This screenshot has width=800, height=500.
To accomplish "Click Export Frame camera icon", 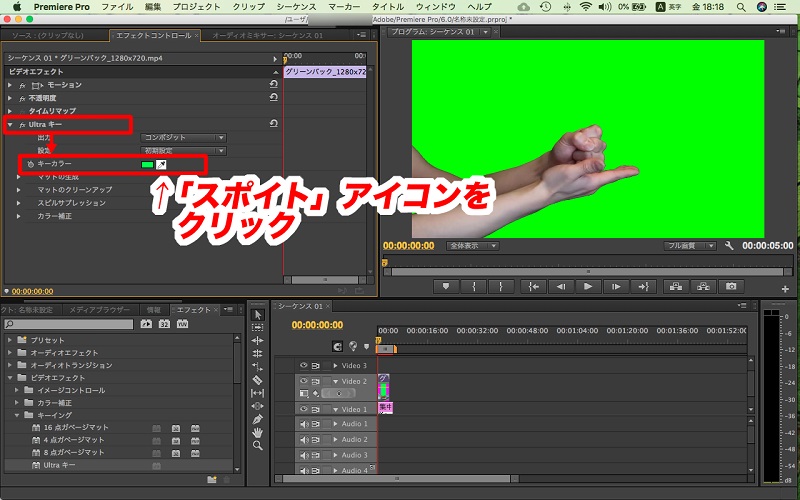I will (x=731, y=287).
